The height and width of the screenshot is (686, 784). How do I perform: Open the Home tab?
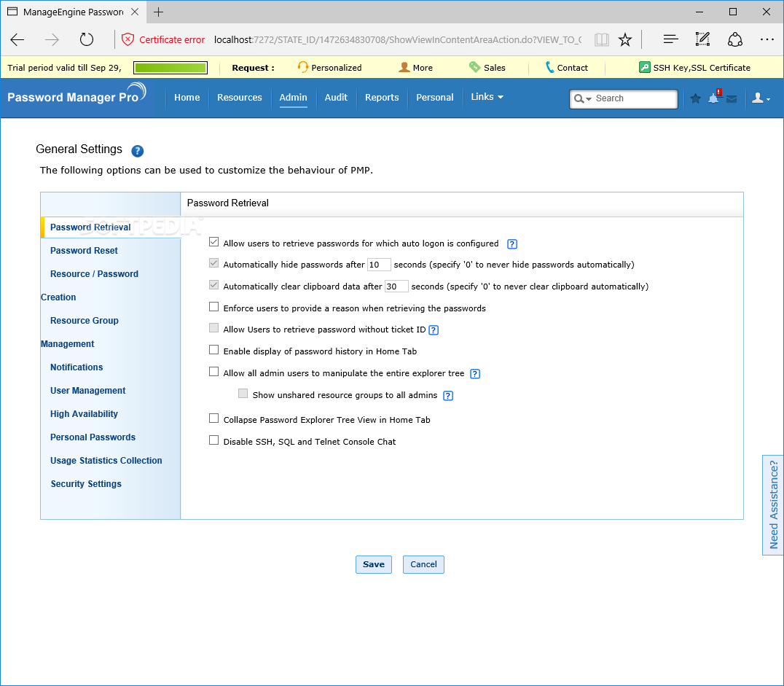click(187, 98)
